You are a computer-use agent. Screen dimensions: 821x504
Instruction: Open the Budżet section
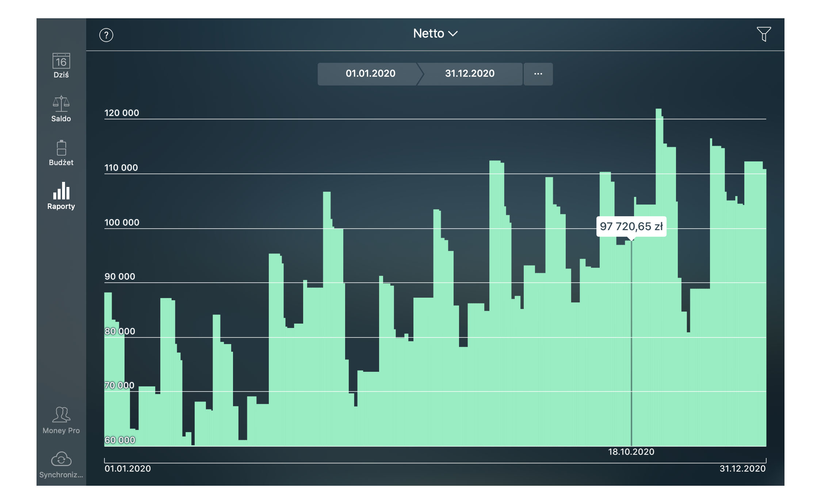[x=61, y=153]
